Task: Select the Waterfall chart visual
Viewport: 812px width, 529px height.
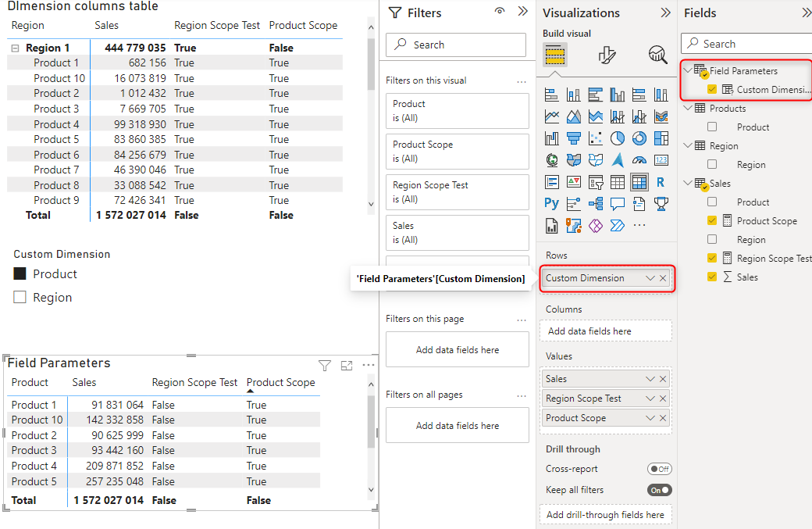Action: tap(551, 138)
